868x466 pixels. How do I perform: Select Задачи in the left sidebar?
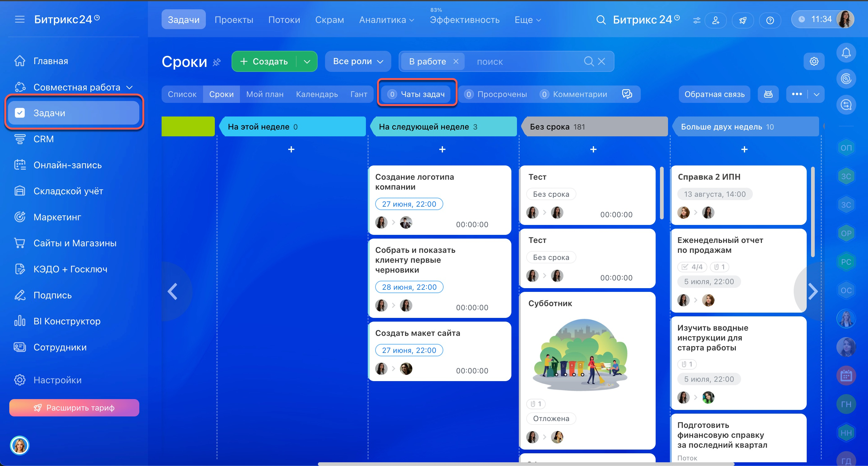click(x=74, y=112)
